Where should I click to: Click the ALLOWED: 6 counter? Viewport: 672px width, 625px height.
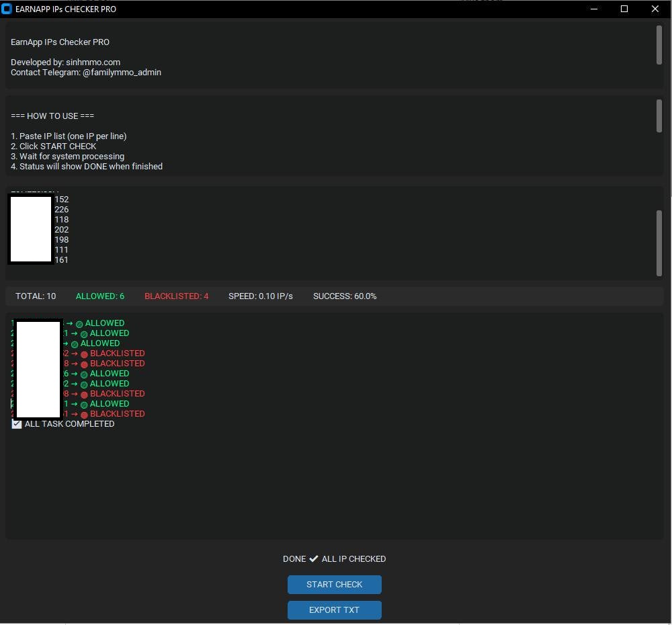pos(100,296)
